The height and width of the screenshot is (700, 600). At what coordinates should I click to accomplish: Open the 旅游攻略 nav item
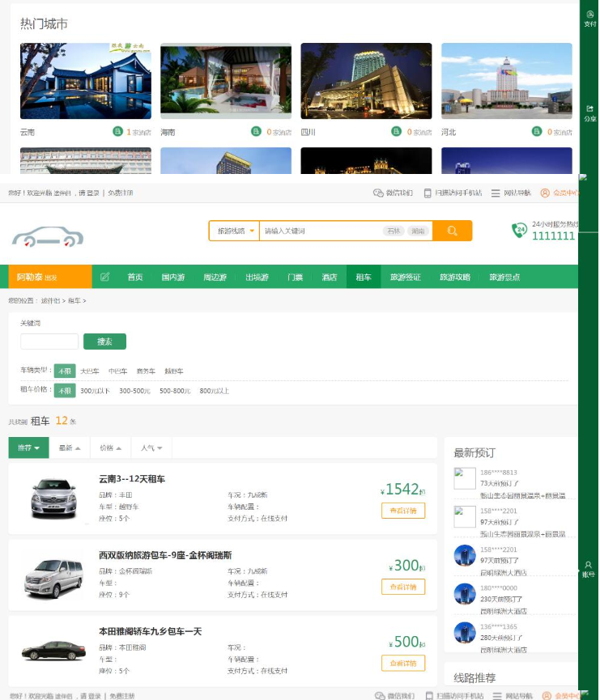click(455, 277)
